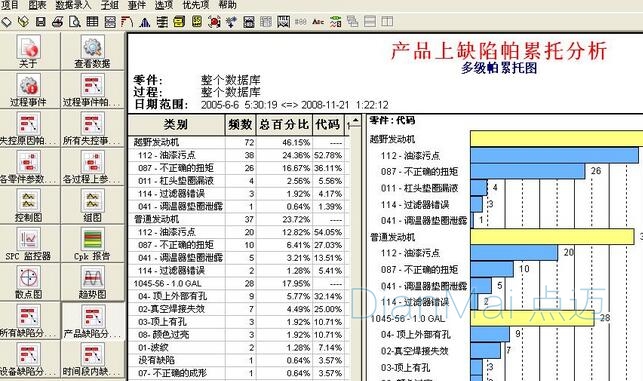Image resolution: width=643 pixels, height=381 pixels.
Task: Click the table scrollbar up arrow
Action: tap(355, 121)
